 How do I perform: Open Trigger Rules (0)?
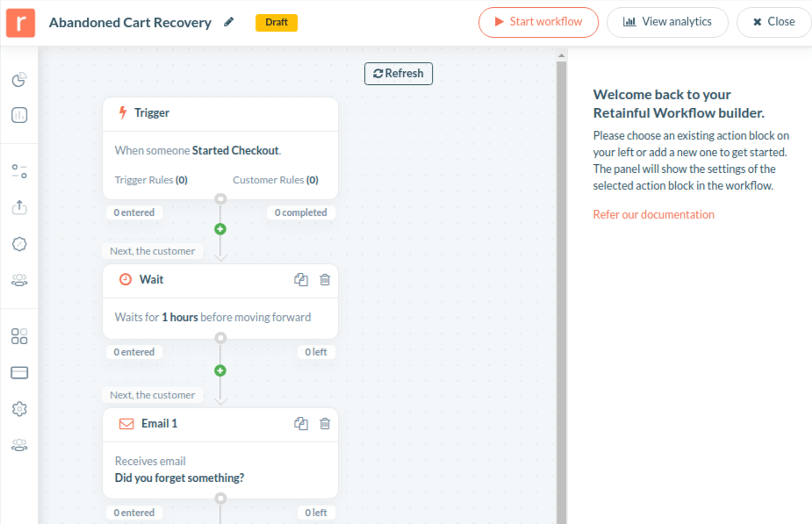pyautogui.click(x=151, y=180)
